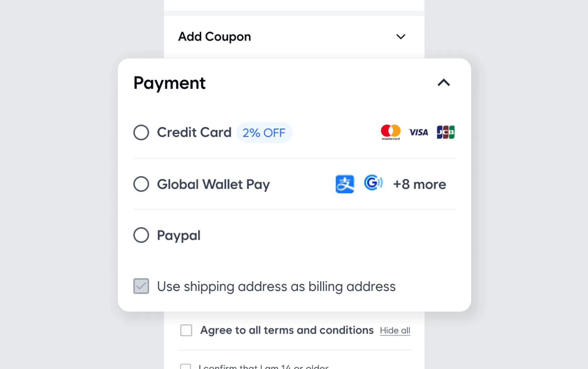This screenshot has width=588, height=369.
Task: Choose Global Wallet Pay as payment method
Action: pyautogui.click(x=141, y=184)
